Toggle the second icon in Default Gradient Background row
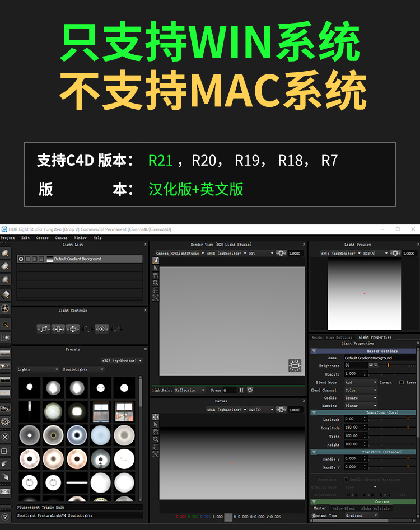Image resolution: width=420 pixels, height=530 pixels. 28,259
